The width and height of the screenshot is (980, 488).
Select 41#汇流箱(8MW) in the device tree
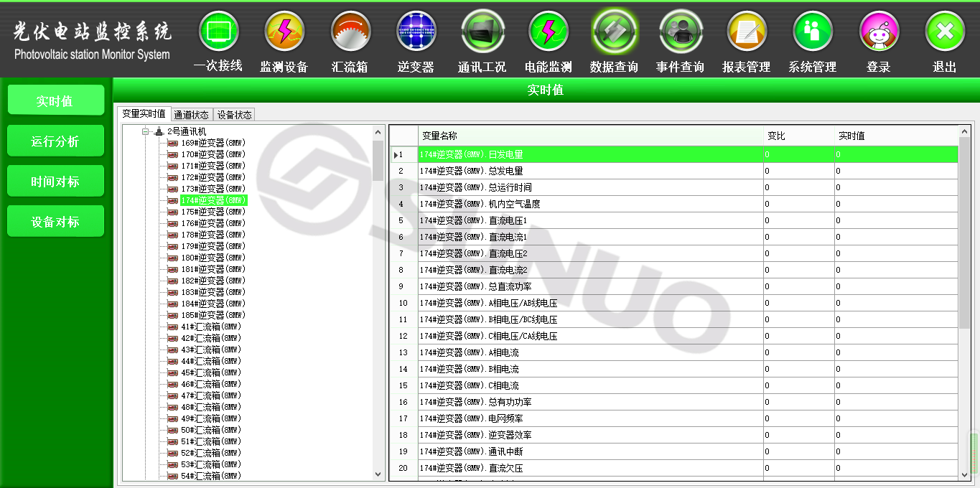211,327
